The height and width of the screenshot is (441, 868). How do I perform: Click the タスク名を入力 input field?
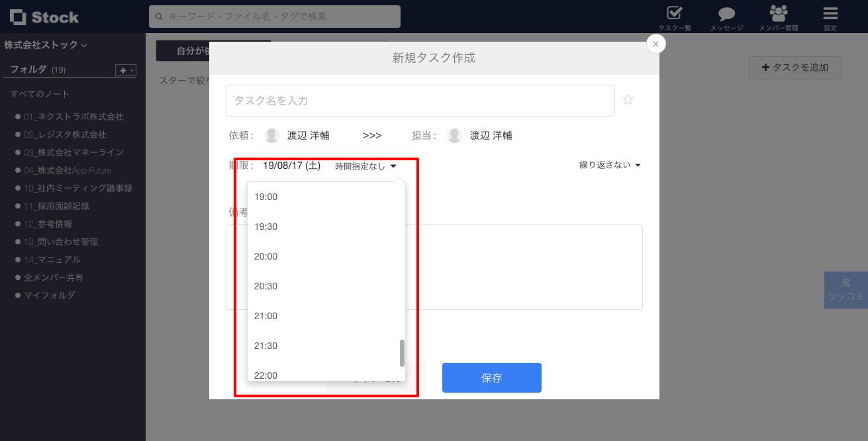click(420, 100)
